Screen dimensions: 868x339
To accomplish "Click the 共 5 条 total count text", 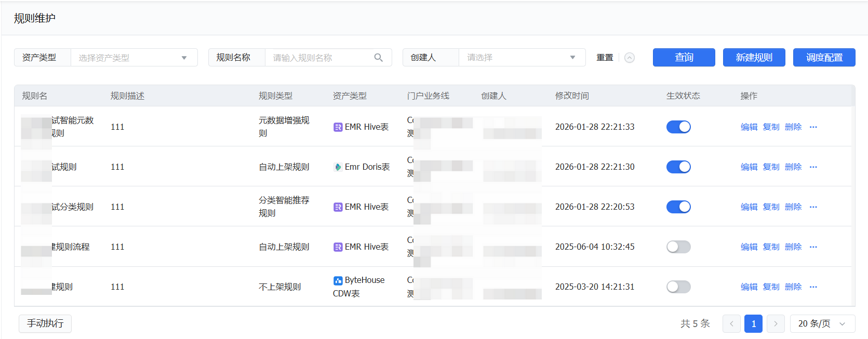I will (695, 323).
